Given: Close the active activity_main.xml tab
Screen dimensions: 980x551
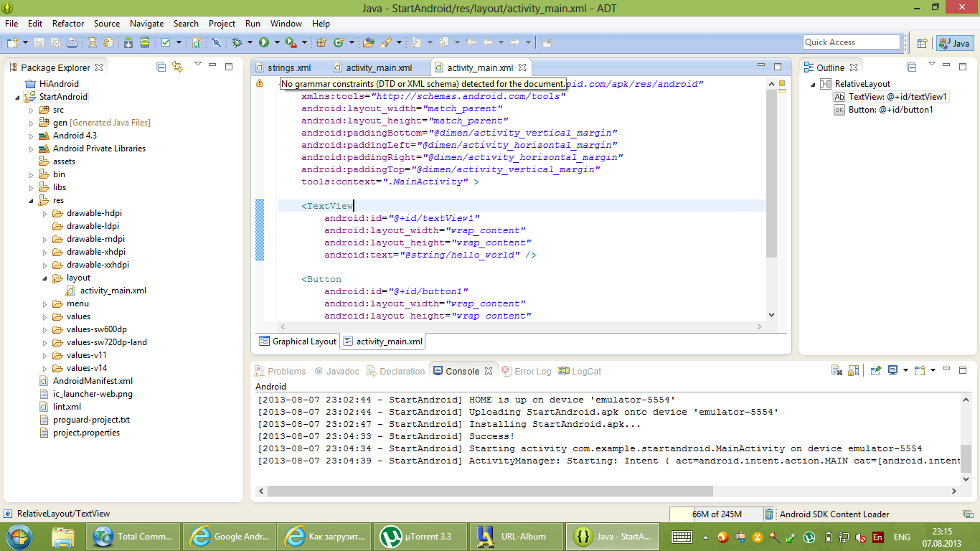Looking at the screenshot, I should click(522, 67).
